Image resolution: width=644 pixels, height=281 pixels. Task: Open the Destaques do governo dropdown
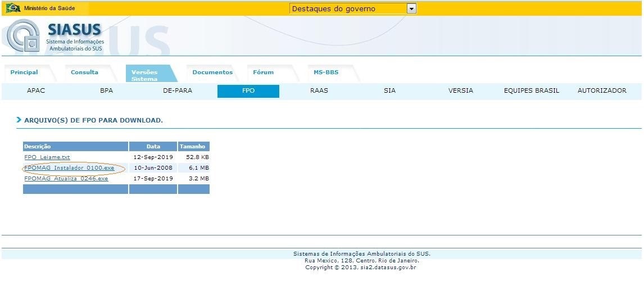347,8
